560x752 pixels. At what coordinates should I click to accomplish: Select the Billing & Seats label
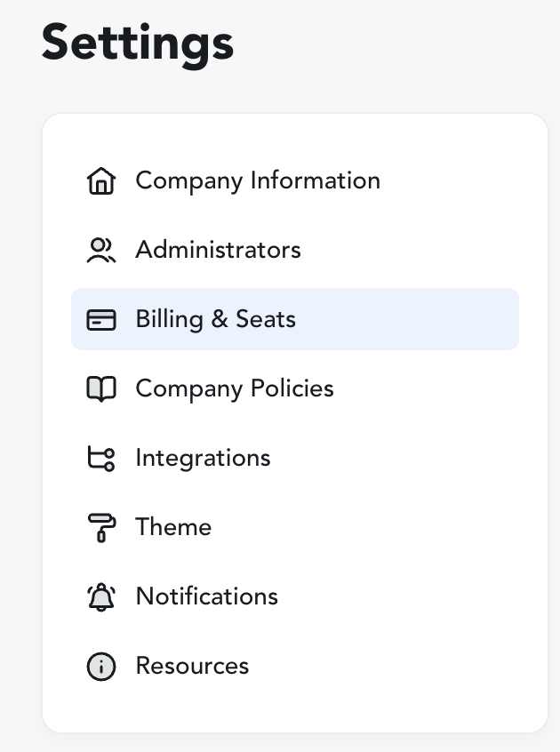215,319
